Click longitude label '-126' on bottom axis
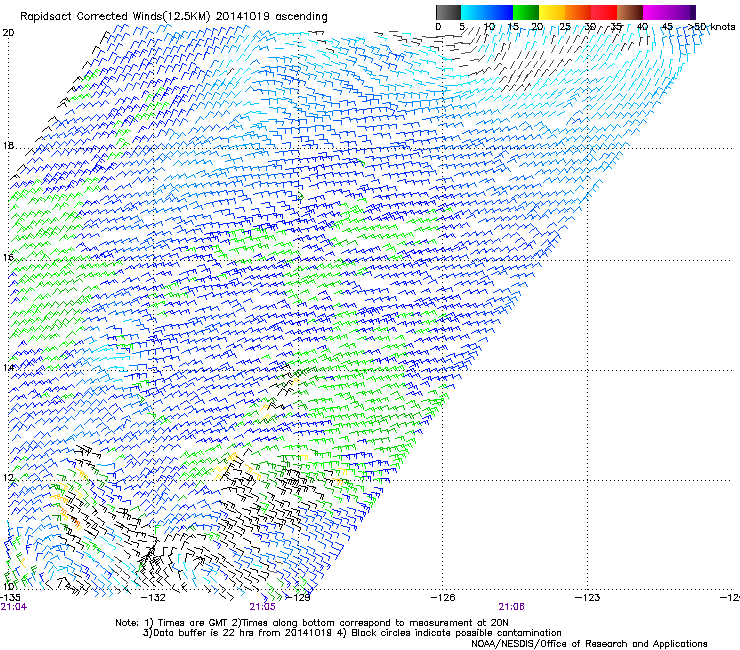 [x=443, y=597]
